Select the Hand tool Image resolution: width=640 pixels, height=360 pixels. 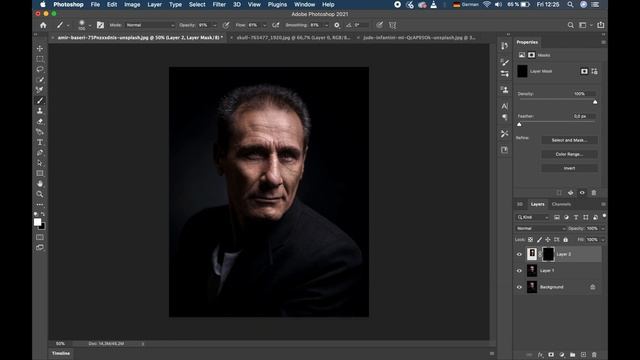(x=40, y=184)
